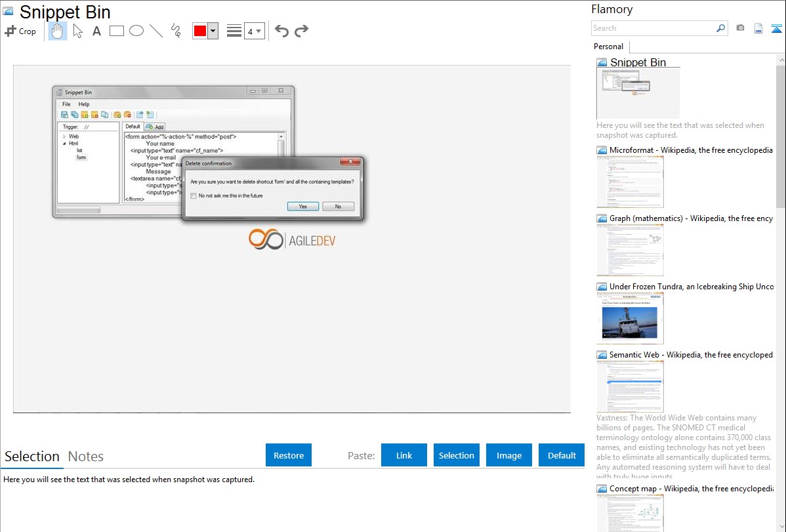Select the ellipse drawing tool
The image size is (786, 532).
coord(136,31)
